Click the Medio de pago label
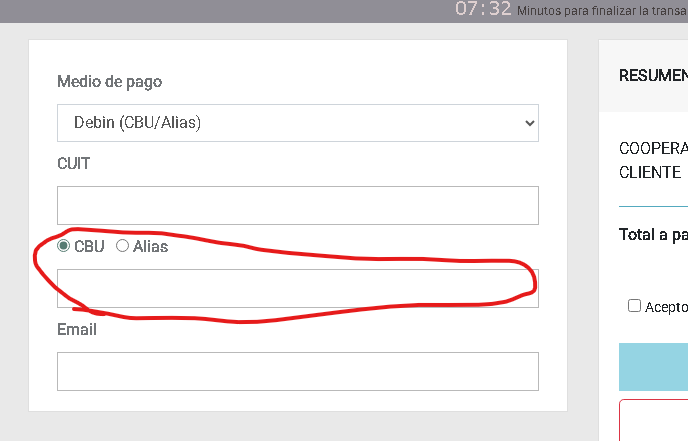Viewport: 688px width, 441px height. click(x=109, y=82)
